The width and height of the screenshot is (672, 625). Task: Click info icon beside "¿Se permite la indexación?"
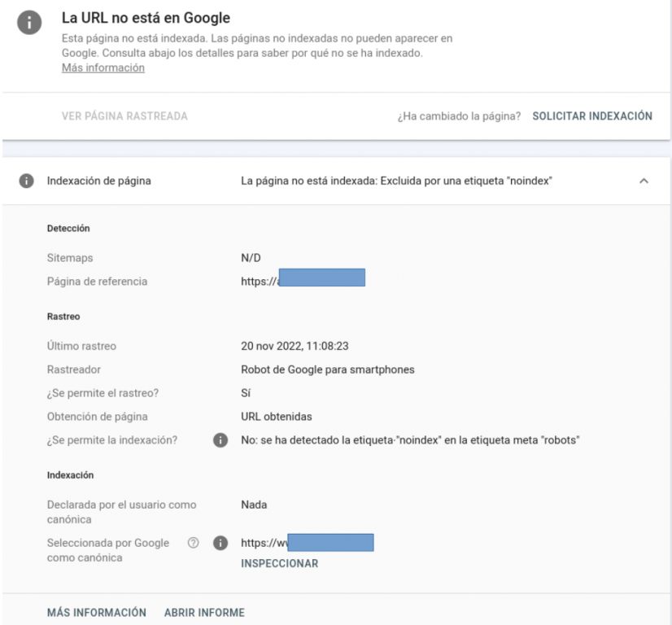coord(219,441)
